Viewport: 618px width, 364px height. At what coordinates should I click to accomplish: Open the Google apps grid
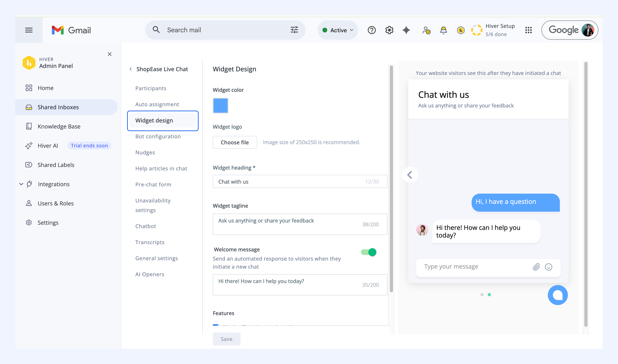tap(528, 30)
